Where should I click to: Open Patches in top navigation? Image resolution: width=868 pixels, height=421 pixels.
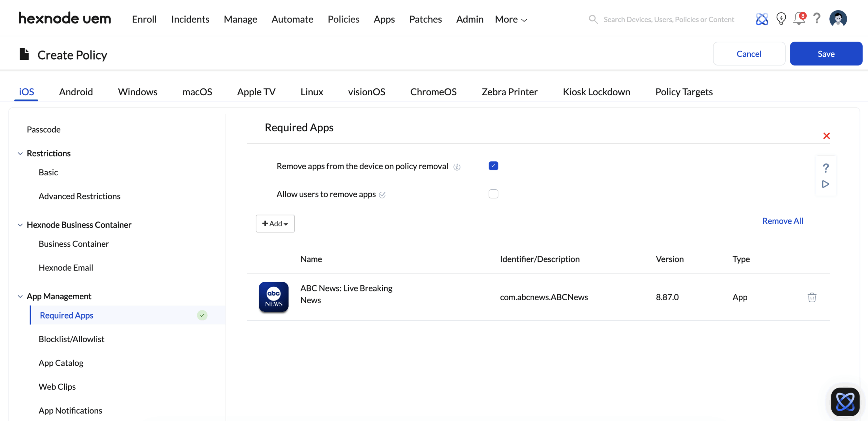coord(426,19)
